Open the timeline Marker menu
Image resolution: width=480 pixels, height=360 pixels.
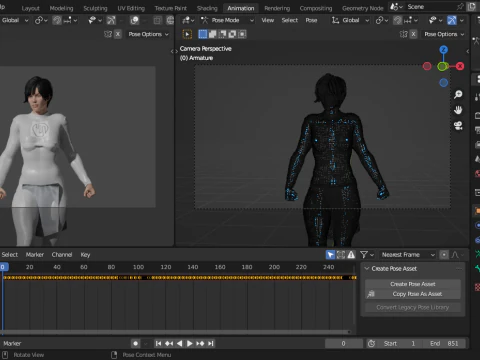click(35, 255)
